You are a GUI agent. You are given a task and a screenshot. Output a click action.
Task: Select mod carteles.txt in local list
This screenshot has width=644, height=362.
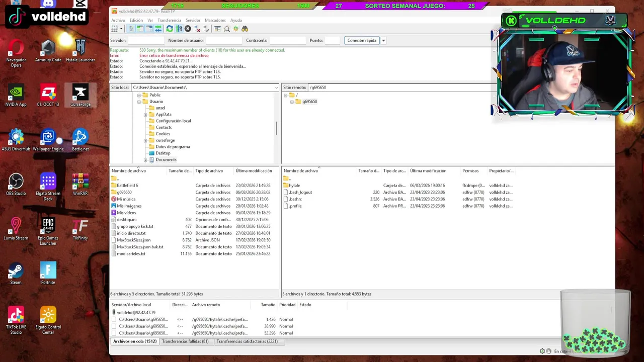tap(131, 254)
